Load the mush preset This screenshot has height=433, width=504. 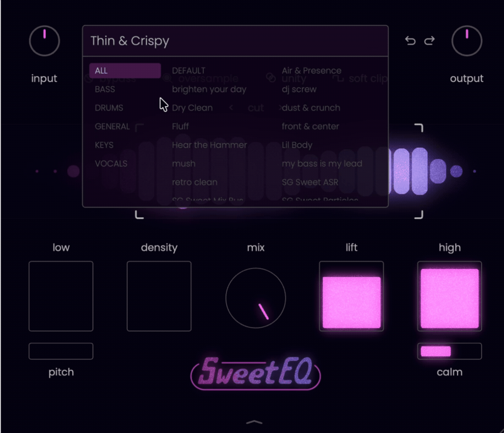tap(184, 164)
